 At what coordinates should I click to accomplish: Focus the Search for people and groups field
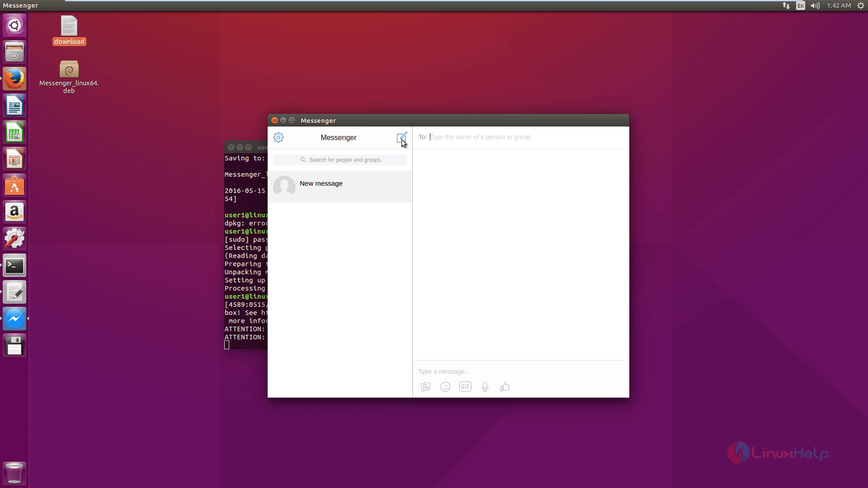tap(340, 160)
